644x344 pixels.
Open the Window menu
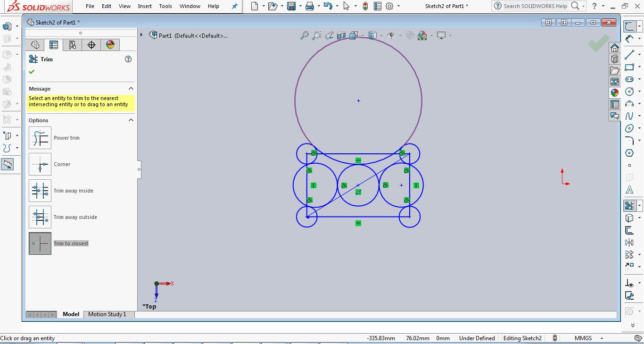point(190,6)
